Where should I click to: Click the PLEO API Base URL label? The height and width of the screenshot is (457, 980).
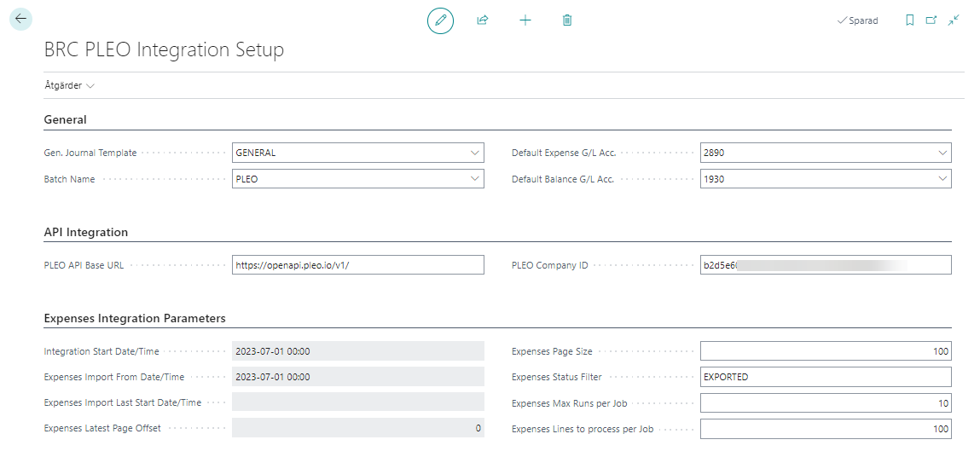tap(84, 265)
